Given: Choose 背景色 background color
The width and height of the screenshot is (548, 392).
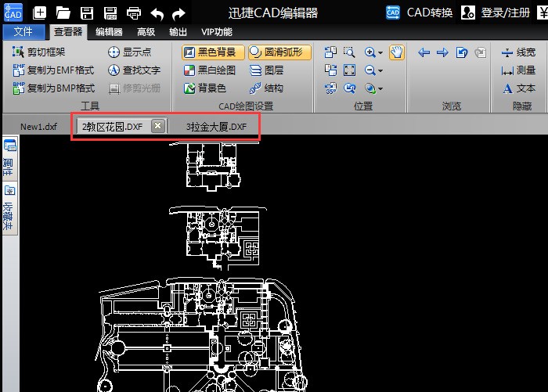Looking at the screenshot, I should click(205, 88).
